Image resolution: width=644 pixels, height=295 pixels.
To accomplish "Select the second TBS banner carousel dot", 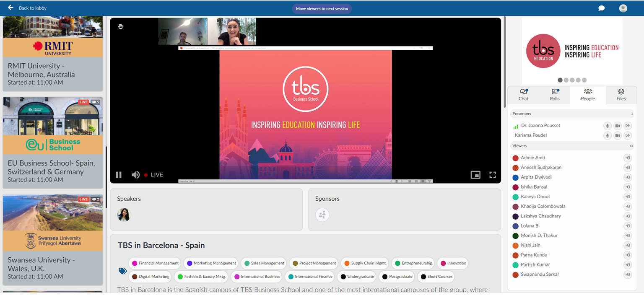I will pos(566,80).
